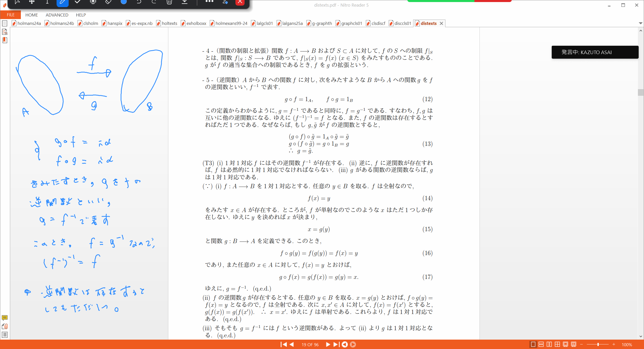Click the 100% zoom level value
644x349 pixels.
click(627, 345)
